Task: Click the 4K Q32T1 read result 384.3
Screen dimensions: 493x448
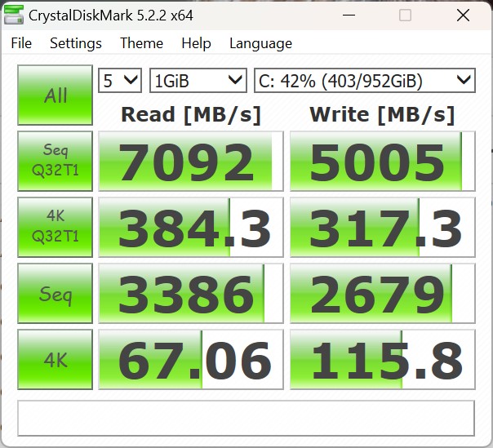Action: [191, 227]
